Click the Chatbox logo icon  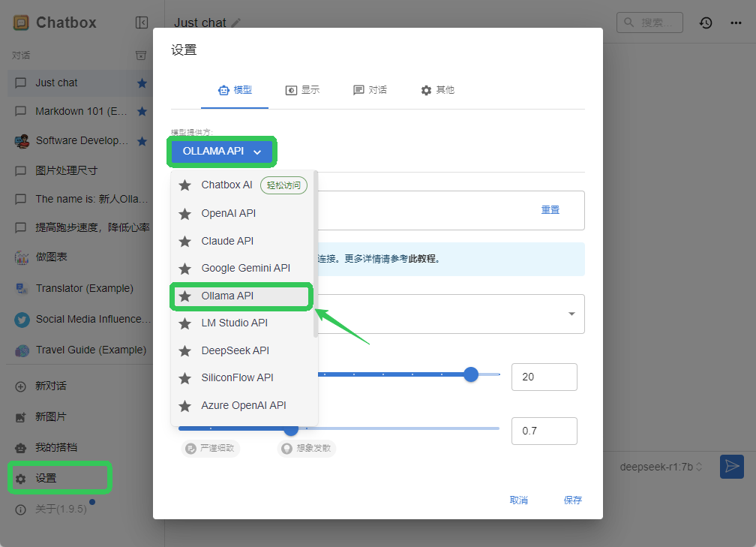(x=21, y=23)
